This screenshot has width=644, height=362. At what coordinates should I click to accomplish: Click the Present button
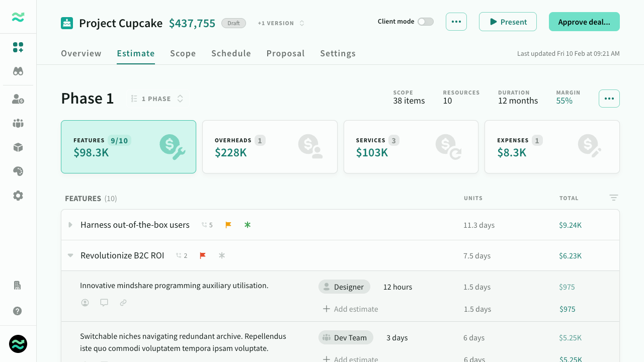508,22
